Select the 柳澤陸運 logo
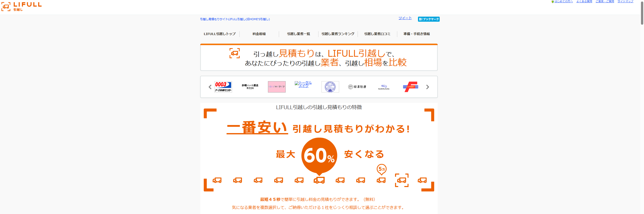The image size is (644, 214). [357, 87]
